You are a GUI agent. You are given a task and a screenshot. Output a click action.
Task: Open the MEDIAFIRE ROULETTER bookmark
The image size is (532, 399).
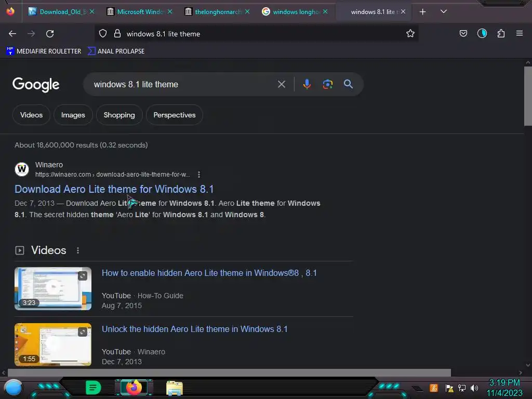[x=44, y=51]
